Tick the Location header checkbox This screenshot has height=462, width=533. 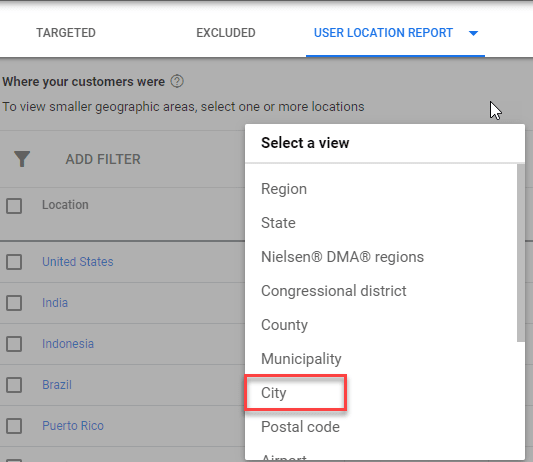14,206
